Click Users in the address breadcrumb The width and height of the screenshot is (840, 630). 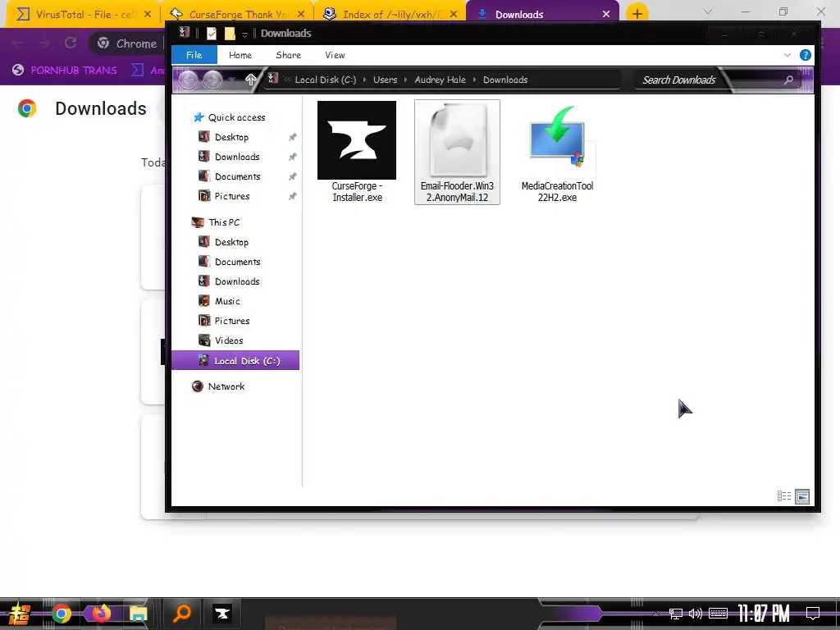point(386,80)
